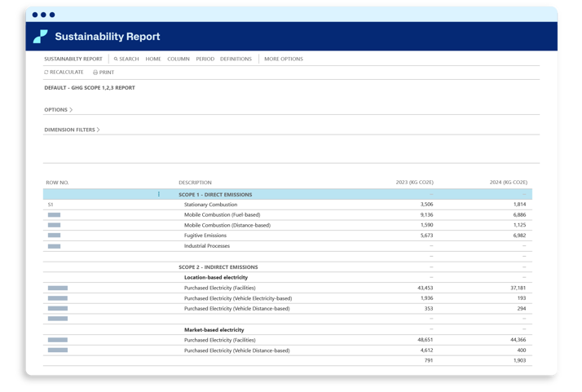Open the More Options menu
Image resolution: width=582 pixels, height=392 pixels.
click(283, 59)
